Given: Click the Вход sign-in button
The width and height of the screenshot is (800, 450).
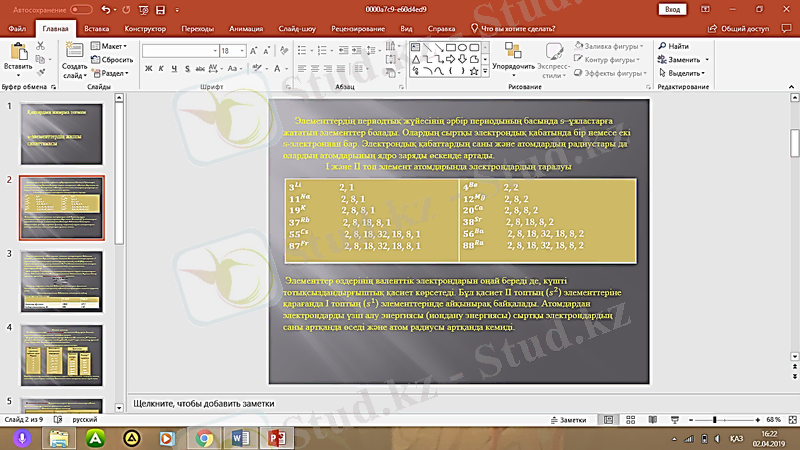Looking at the screenshot, I should [x=673, y=9].
